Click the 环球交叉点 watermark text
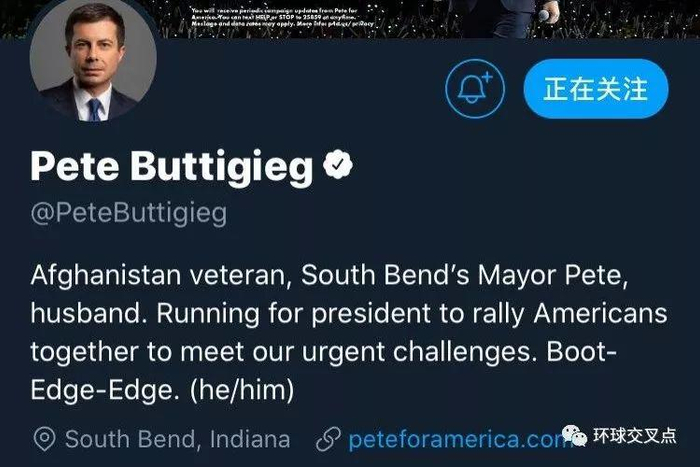The height and width of the screenshot is (467, 700). pos(633,436)
